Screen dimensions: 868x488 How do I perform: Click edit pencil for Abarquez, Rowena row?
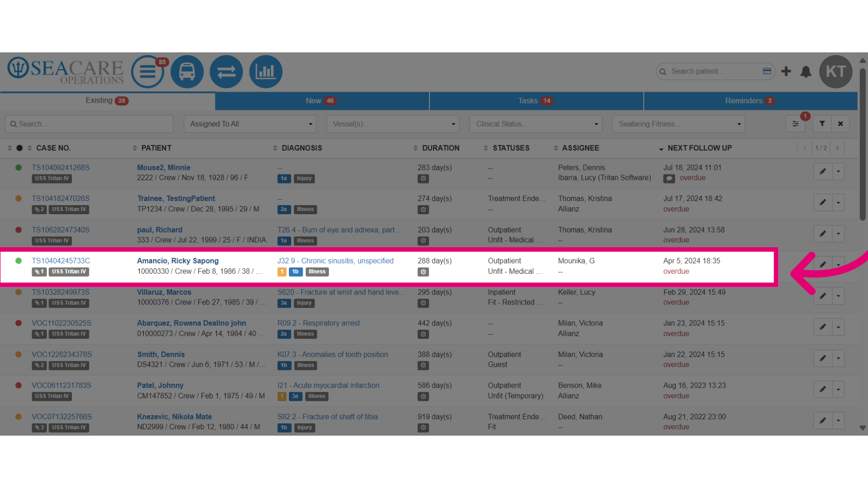pyautogui.click(x=823, y=327)
